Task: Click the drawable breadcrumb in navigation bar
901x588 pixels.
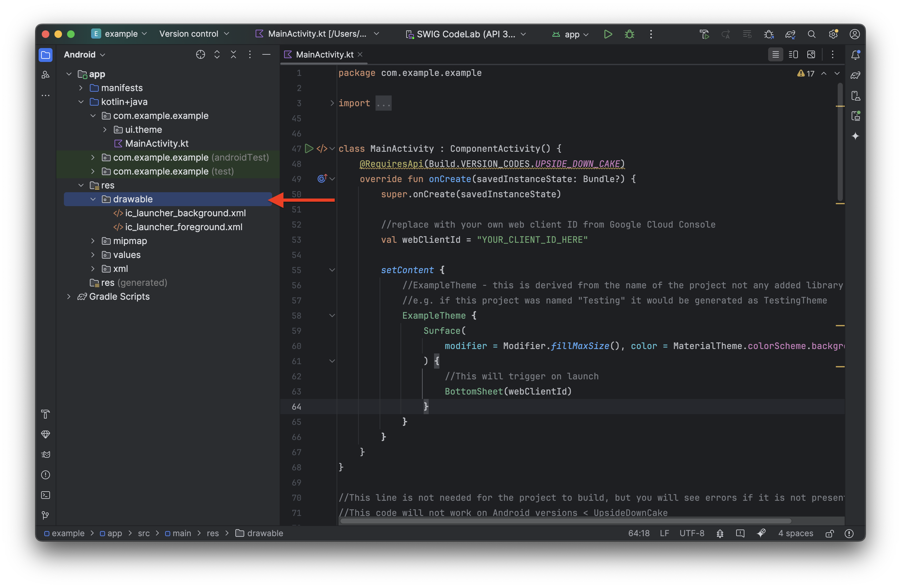Action: [x=264, y=533]
